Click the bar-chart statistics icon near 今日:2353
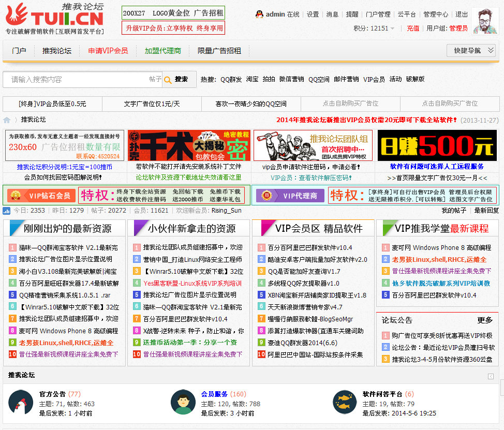Screen dimensions: 504x430 point(7,211)
